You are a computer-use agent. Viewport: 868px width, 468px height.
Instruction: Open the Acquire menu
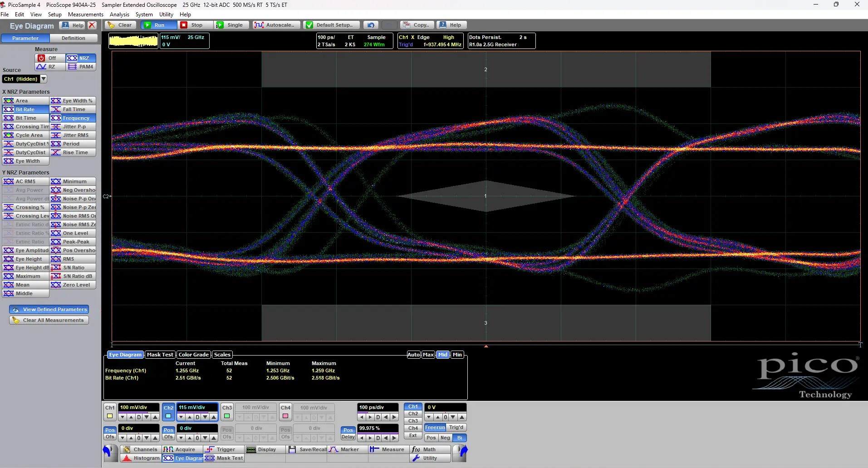[x=182, y=449]
